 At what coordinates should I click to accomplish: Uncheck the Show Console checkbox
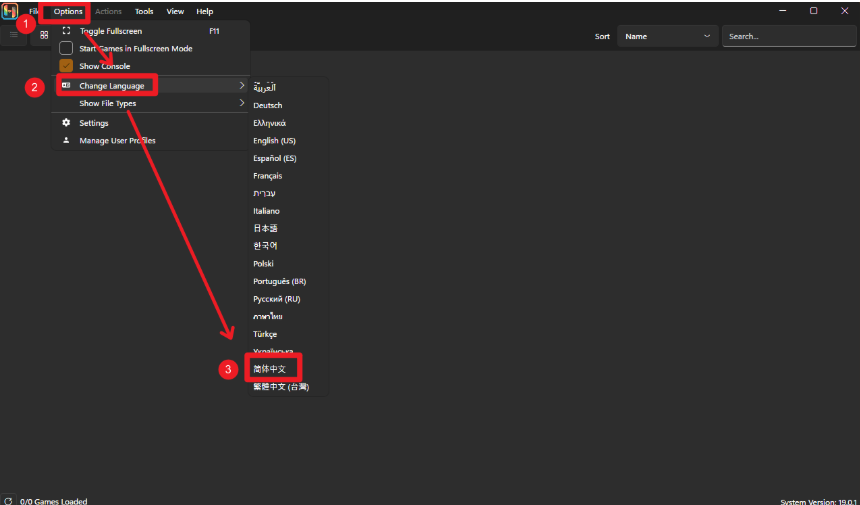click(x=66, y=66)
